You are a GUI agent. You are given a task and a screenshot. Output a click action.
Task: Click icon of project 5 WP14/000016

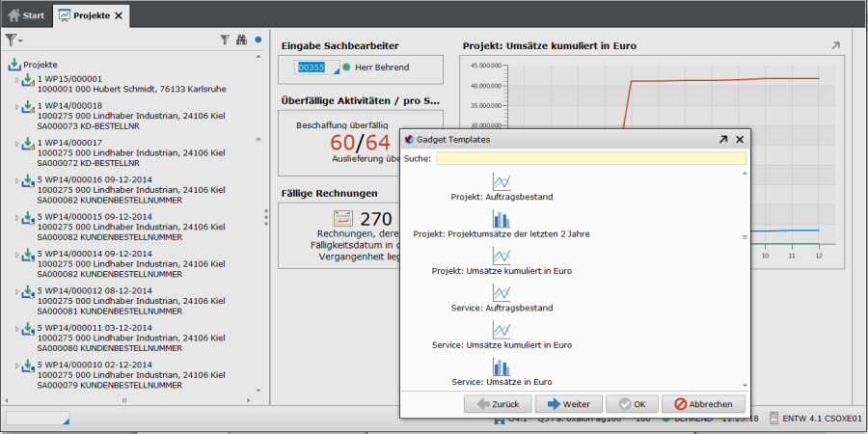click(28, 181)
